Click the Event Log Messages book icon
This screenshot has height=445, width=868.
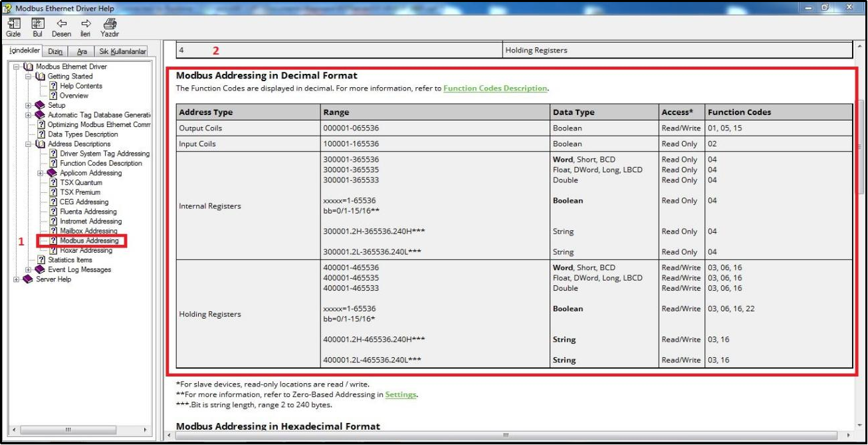(40, 269)
